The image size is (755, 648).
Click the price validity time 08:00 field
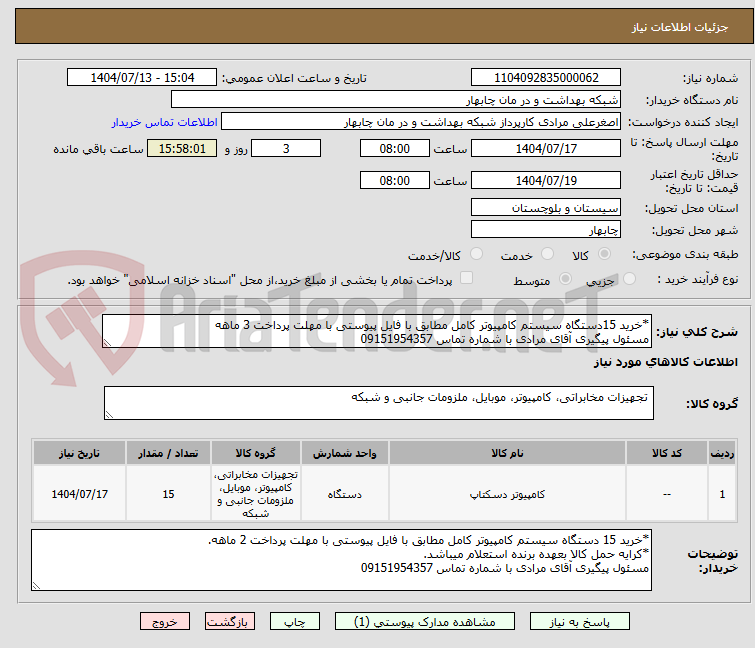(394, 181)
